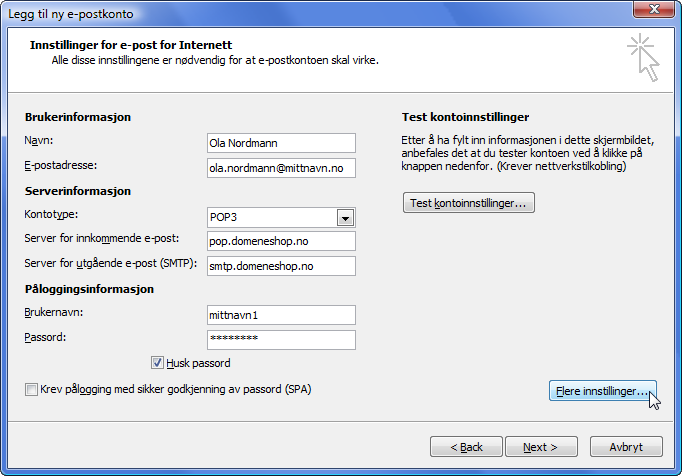Select the incoming server field pop.domeneshop.no
The width and height of the screenshot is (682, 476).
tap(281, 241)
